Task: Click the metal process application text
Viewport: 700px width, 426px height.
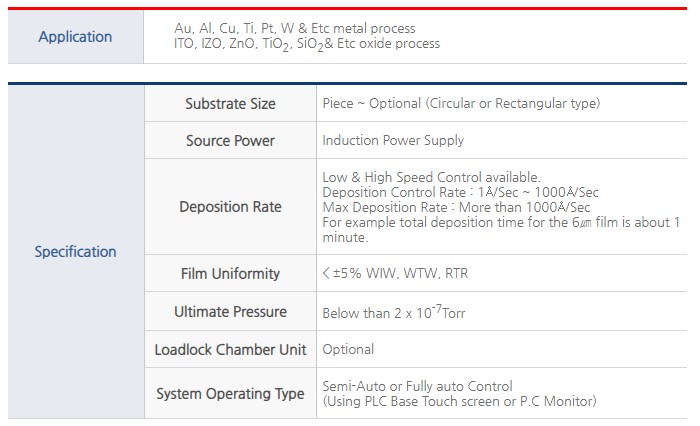Action: click(x=295, y=29)
